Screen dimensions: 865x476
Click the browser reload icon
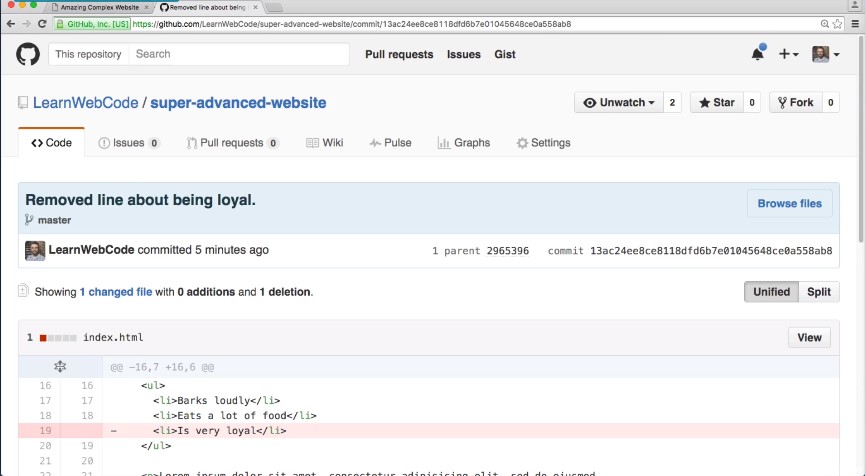pyautogui.click(x=42, y=23)
